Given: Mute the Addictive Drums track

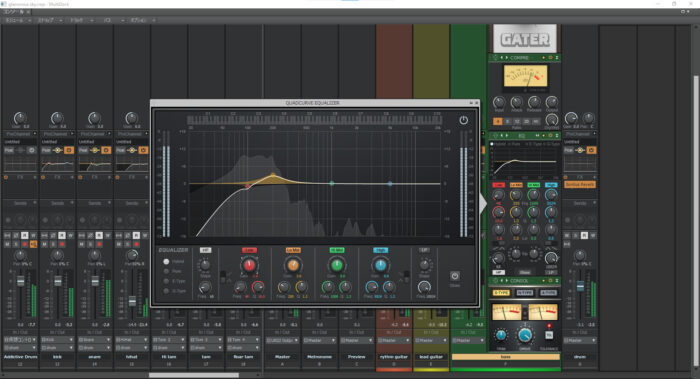Looking at the screenshot, I should (7, 244).
